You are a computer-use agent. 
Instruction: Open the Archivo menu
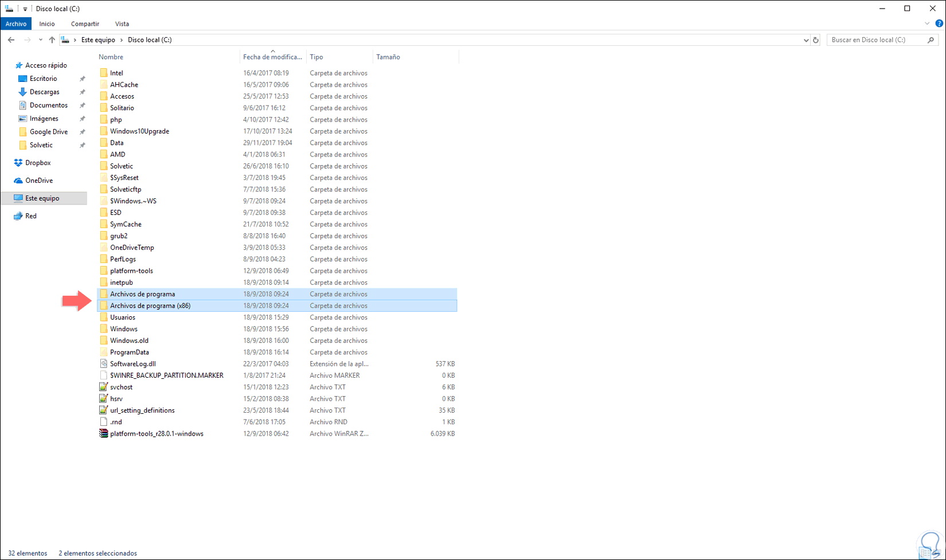coord(16,24)
